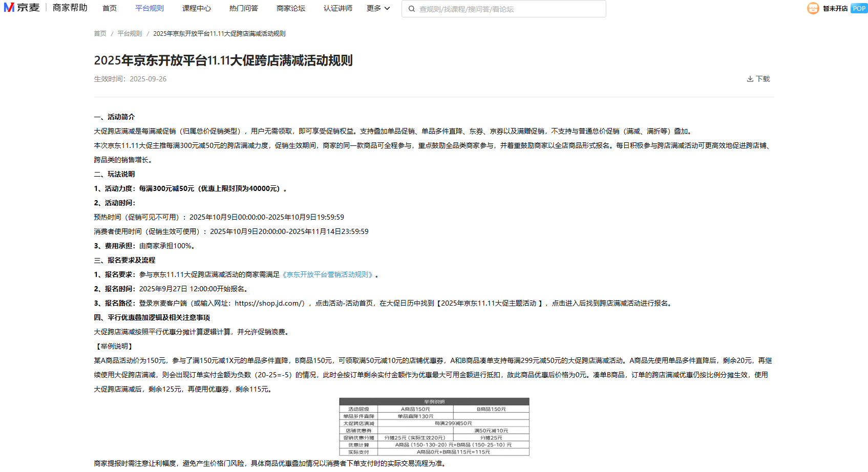Image resolution: width=868 pixels, height=472 pixels.
Task: Click the heading 二、玩法说明
Action: tap(114, 174)
